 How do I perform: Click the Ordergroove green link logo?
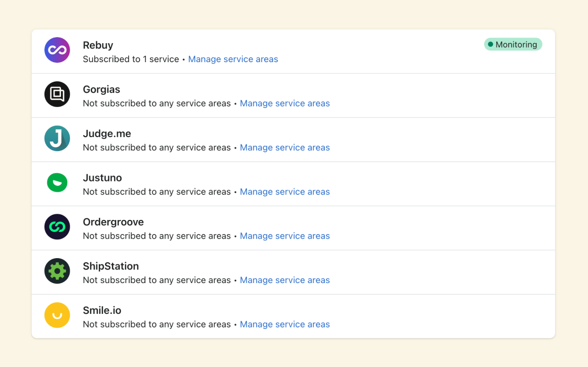pyautogui.click(x=57, y=227)
